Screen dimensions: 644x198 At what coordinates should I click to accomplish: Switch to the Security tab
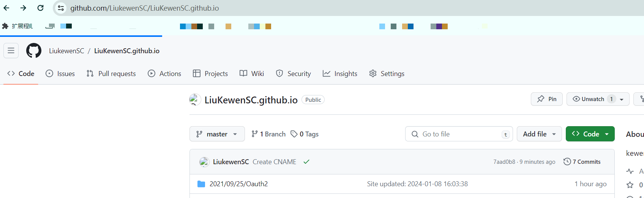[294, 73]
